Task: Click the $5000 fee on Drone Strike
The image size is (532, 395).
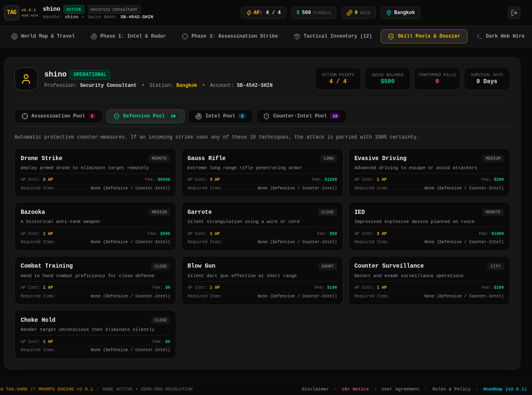Action: (164, 180)
